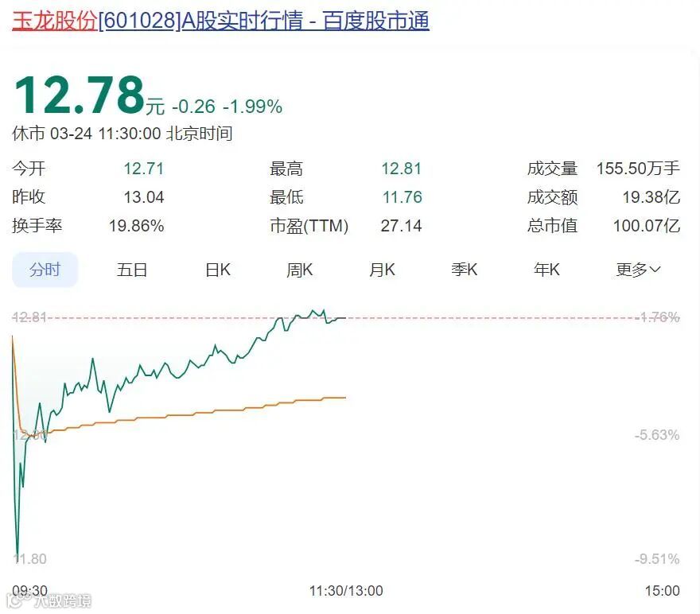Viewport: 700px width, 614px height.
Task: Open the 周K chart tab
Action: coord(300,270)
